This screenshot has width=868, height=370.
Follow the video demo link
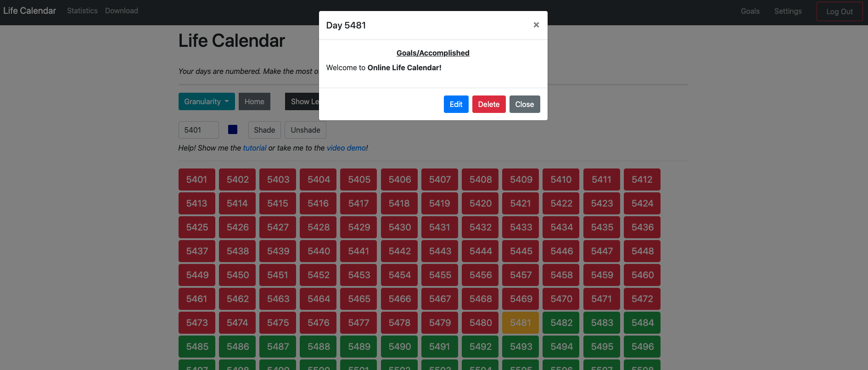pyautogui.click(x=346, y=148)
